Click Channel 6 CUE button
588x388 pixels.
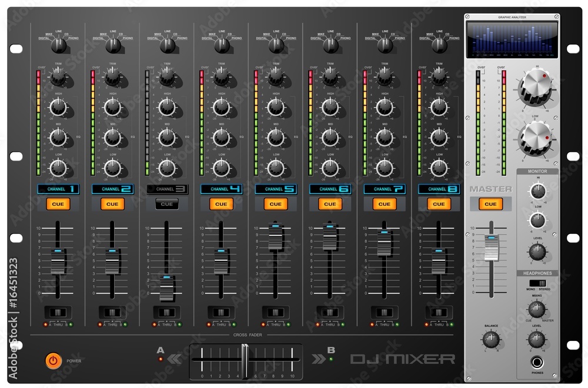point(330,204)
